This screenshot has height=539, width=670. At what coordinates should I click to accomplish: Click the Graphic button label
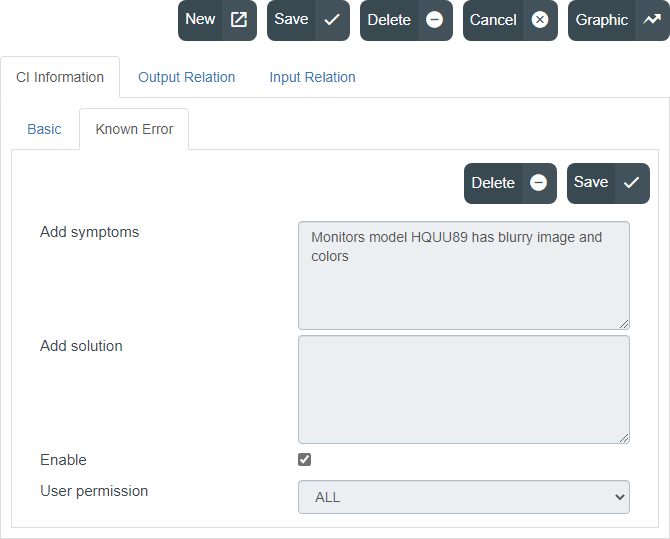(602, 20)
